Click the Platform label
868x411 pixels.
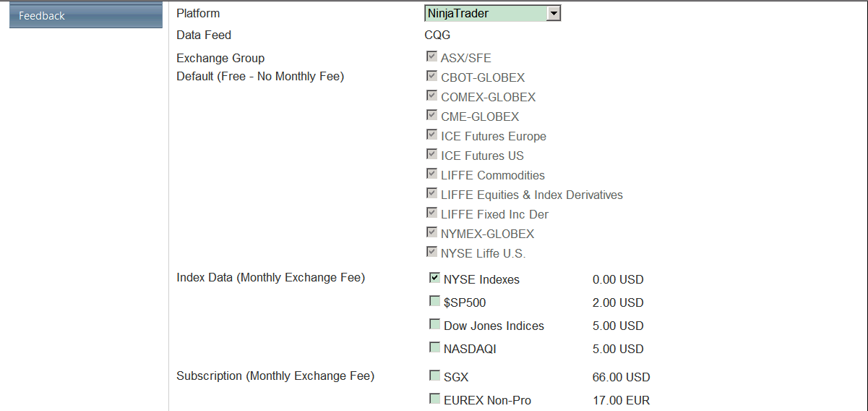point(198,13)
